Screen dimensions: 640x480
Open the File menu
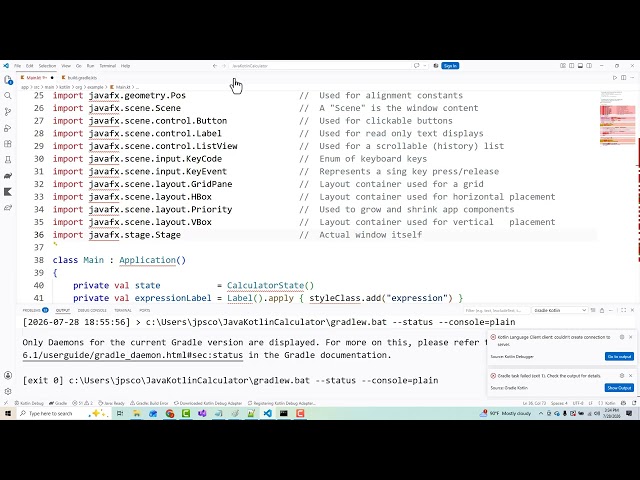(18, 66)
